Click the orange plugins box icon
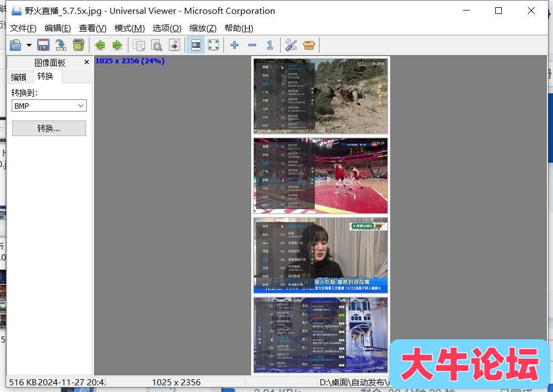The height and width of the screenshot is (392, 553). (308, 45)
